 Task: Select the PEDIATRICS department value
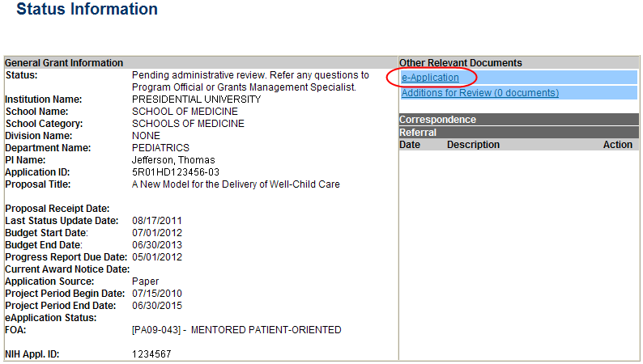coord(160,148)
